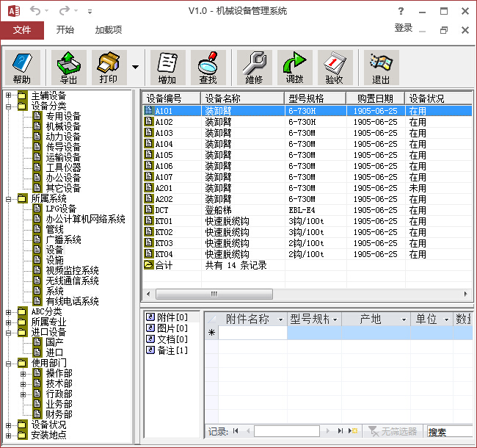Click the 登录 sign-in link

404,28
